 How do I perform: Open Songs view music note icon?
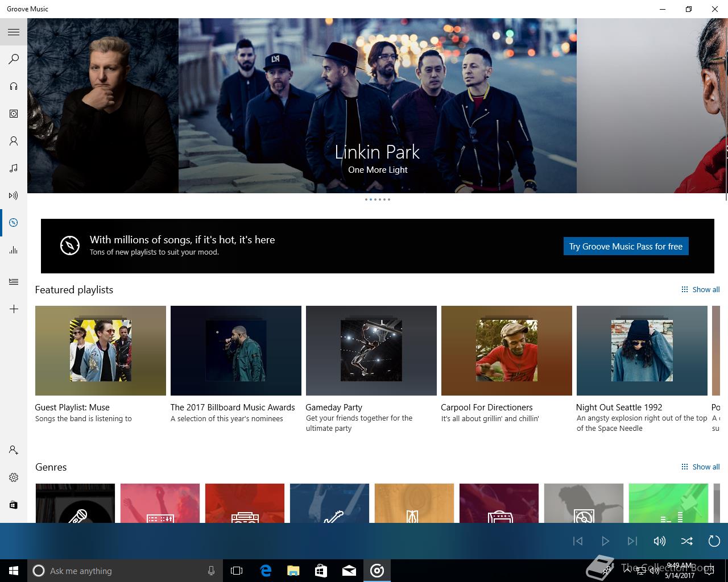point(14,168)
